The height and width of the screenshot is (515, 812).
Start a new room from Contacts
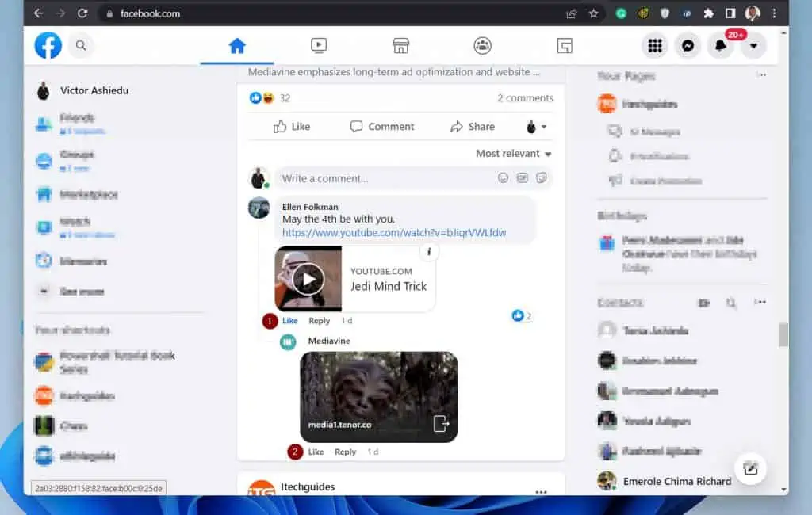tap(704, 303)
